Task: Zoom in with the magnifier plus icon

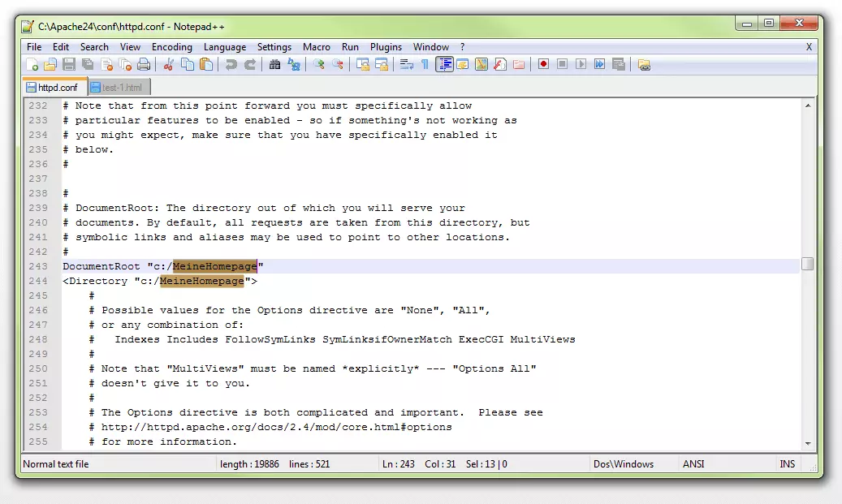Action: [x=319, y=64]
